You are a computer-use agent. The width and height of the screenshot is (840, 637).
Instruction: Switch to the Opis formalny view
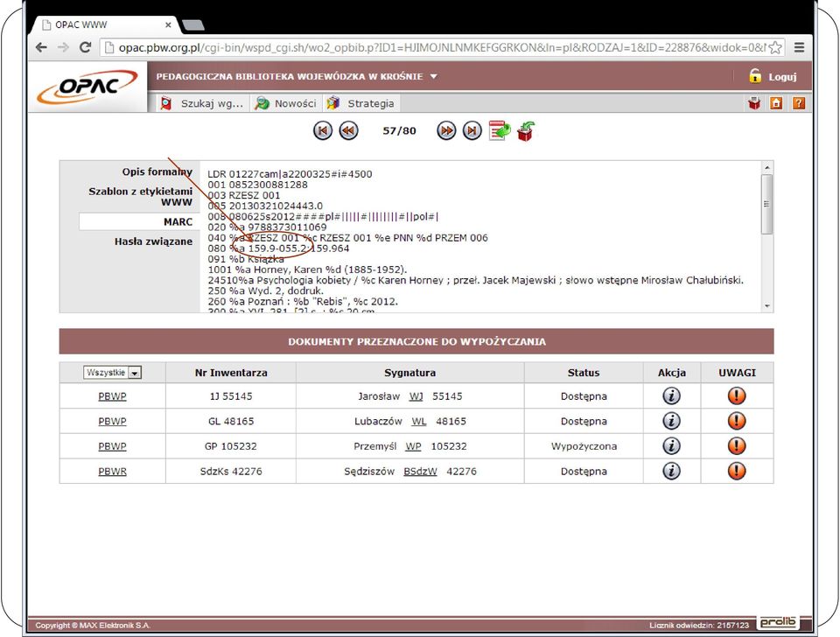(157, 171)
